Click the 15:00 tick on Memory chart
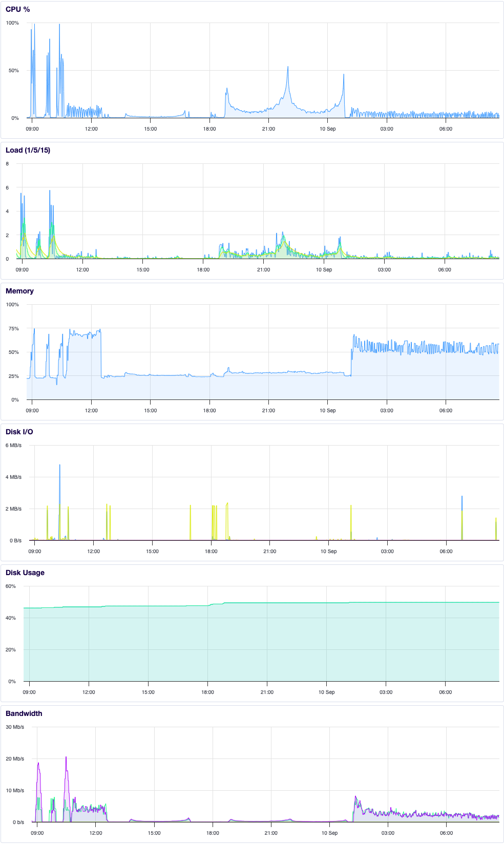The height and width of the screenshot is (844, 504). point(151,411)
